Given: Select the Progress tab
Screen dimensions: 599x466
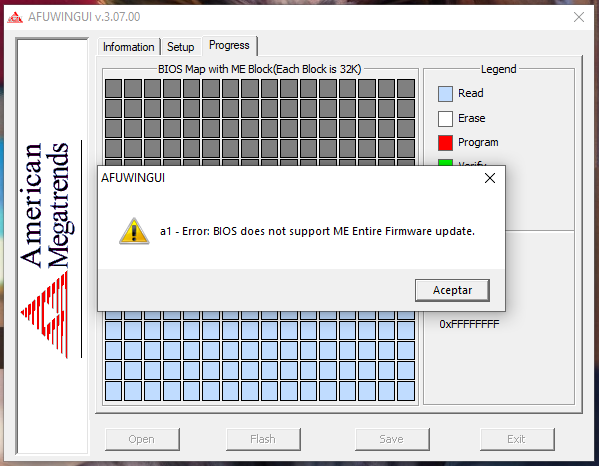Looking at the screenshot, I should tap(229, 45).
